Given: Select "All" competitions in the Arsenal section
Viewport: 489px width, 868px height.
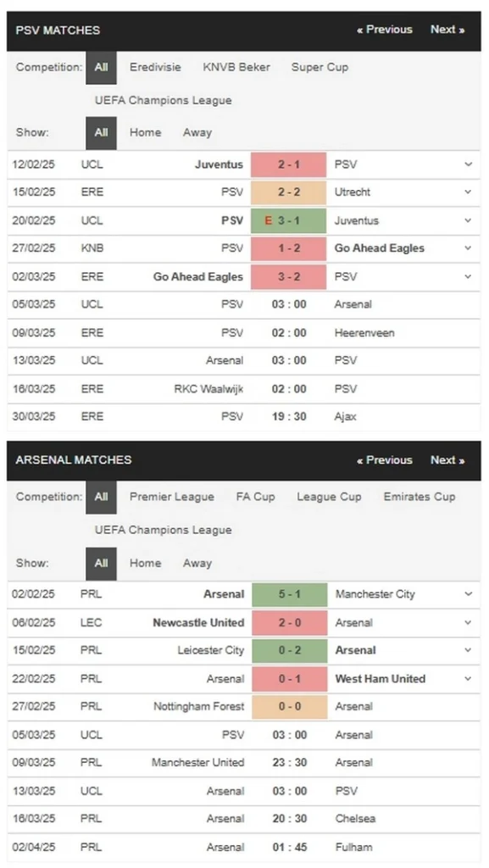Looking at the screenshot, I should point(100,498).
